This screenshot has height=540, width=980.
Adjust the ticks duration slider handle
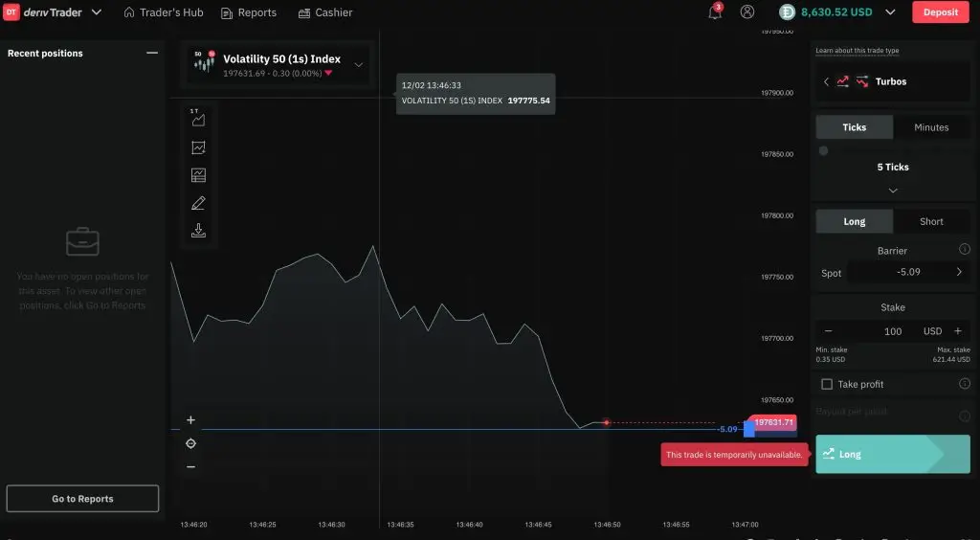tap(824, 150)
